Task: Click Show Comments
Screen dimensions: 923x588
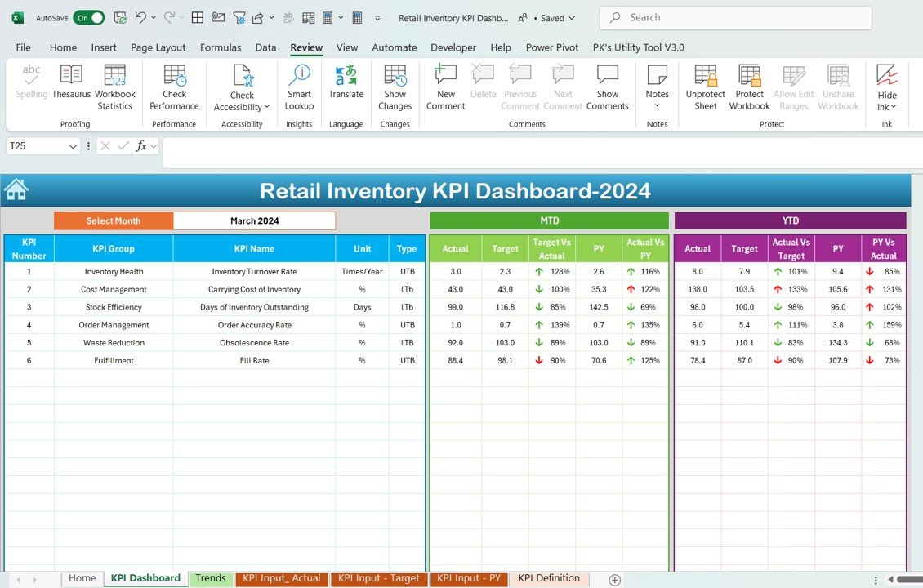Action: pos(608,87)
